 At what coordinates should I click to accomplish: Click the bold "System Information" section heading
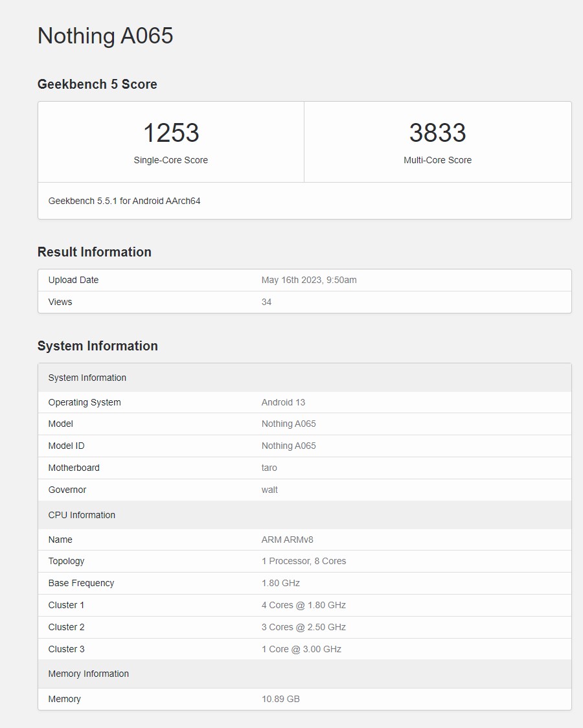point(98,346)
